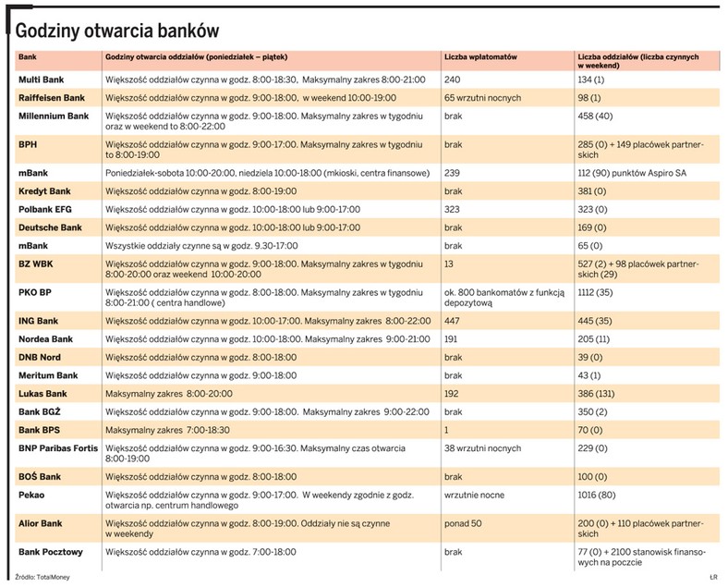This screenshot has height=588, width=728.
Task: Select the 'Bank' column header
Action: [28, 56]
